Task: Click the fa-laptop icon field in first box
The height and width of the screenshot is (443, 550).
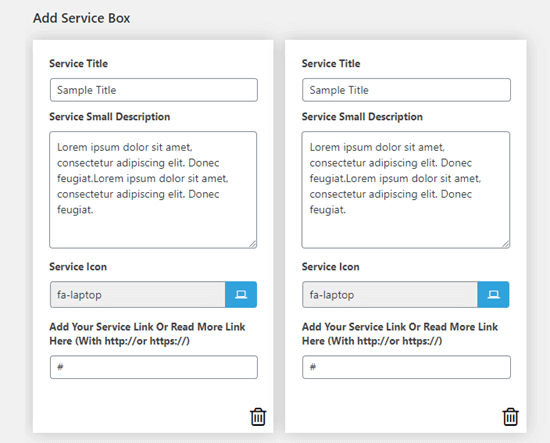Action: tap(138, 295)
